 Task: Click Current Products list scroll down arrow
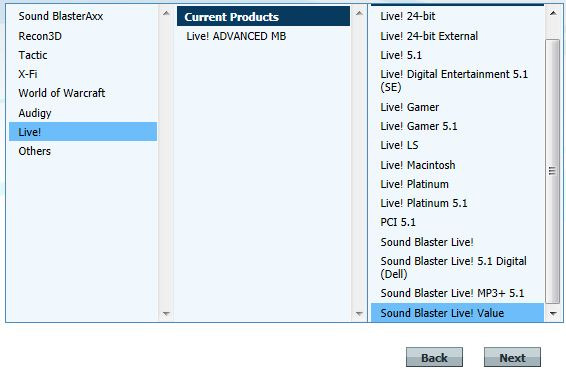pyautogui.click(x=359, y=314)
